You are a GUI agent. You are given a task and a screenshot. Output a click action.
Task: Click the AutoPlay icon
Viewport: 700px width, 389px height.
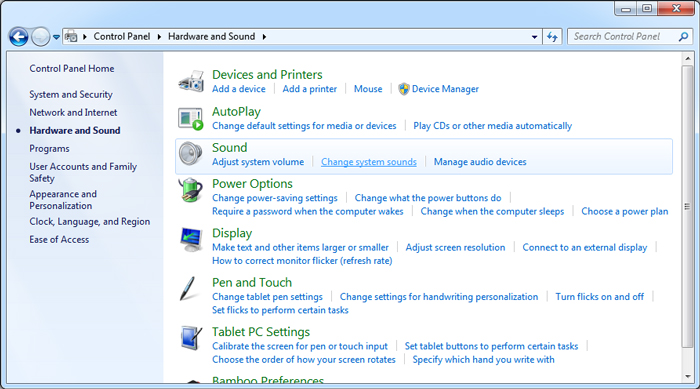point(191,118)
